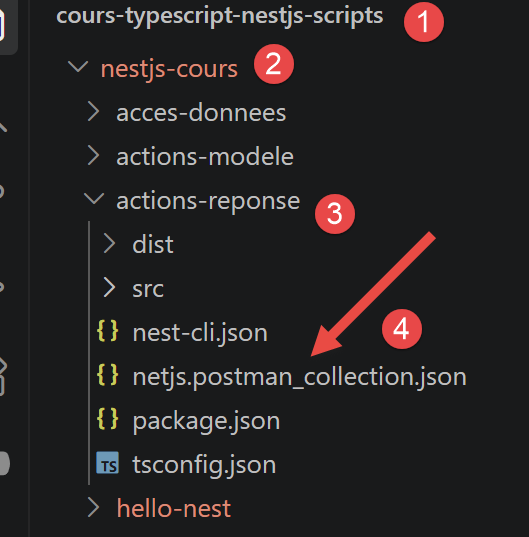Expand the acces-donnees folder chevron
The width and height of the screenshot is (529, 537).
[x=93, y=111]
